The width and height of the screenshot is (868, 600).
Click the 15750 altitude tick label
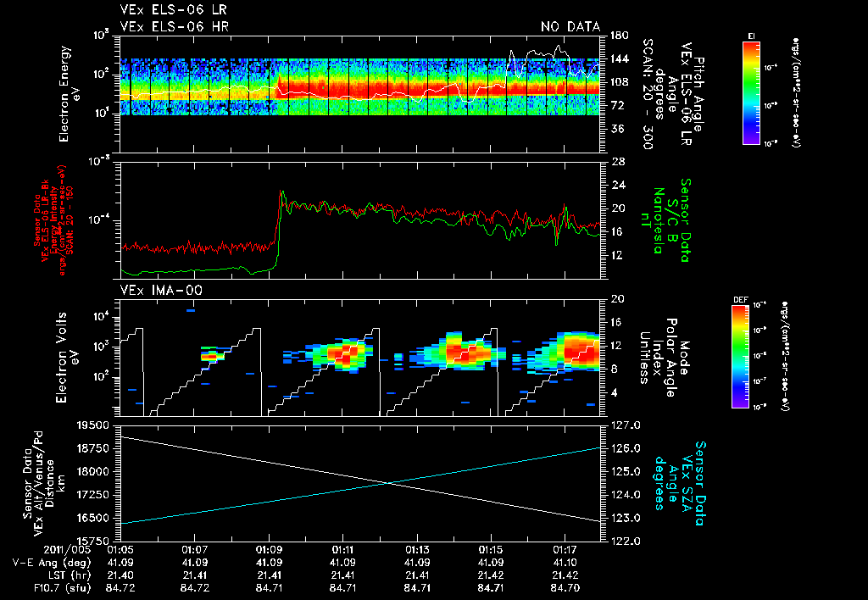93,541
